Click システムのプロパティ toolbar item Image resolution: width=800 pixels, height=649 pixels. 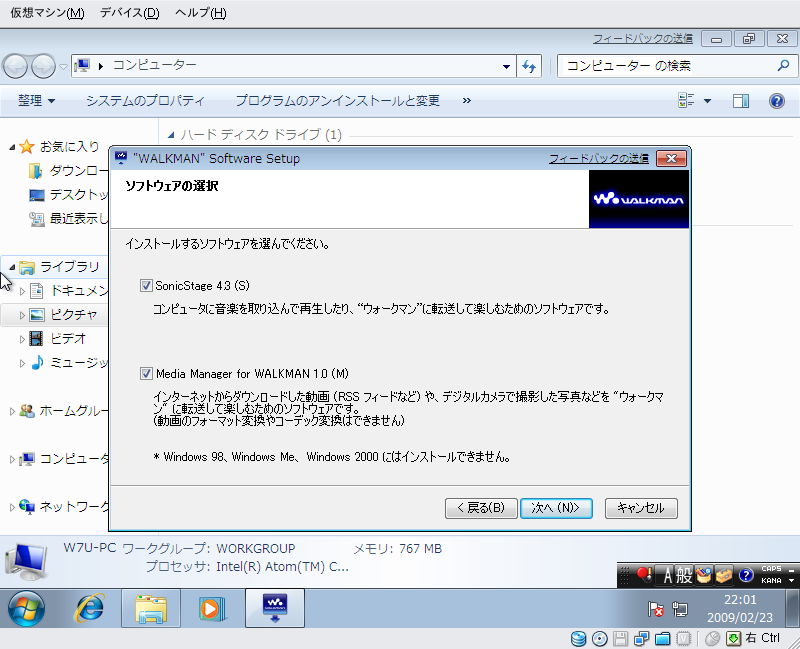click(x=145, y=101)
